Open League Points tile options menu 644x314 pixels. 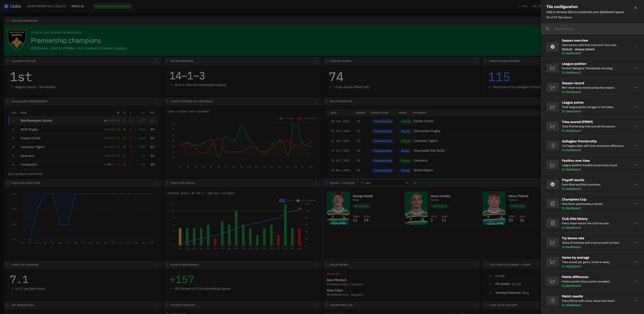tap(475, 61)
